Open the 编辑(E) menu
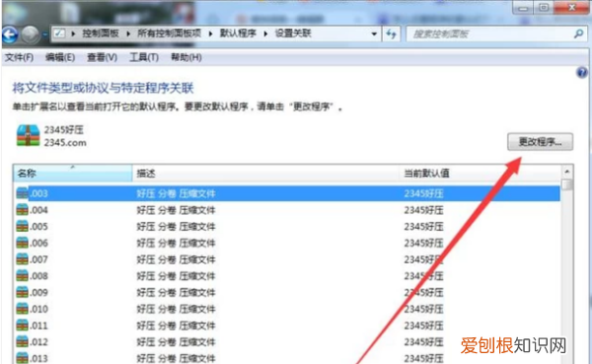 point(60,57)
